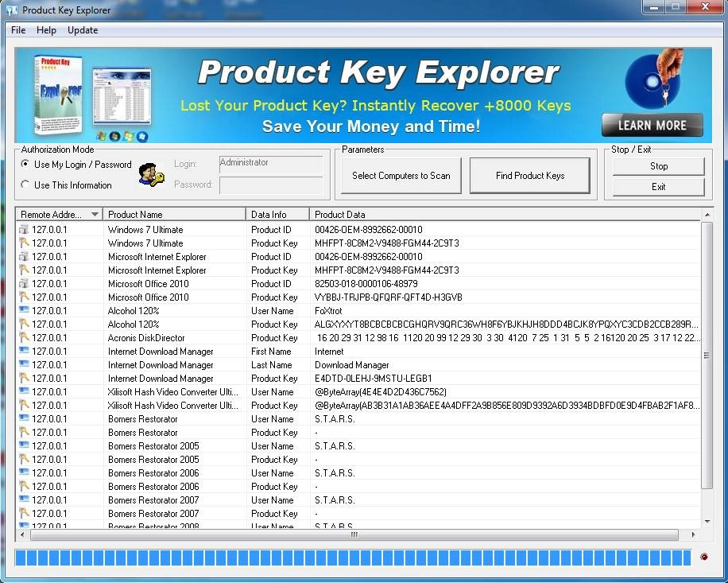
Task: Click the key icon on the Internet Download Manager Product Key row
Action: [24, 378]
